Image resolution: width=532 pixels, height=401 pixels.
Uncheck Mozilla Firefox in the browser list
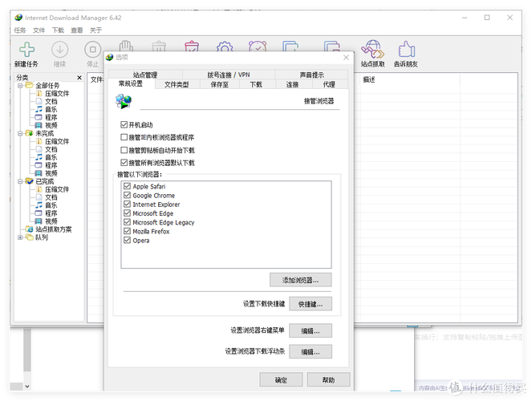128,232
